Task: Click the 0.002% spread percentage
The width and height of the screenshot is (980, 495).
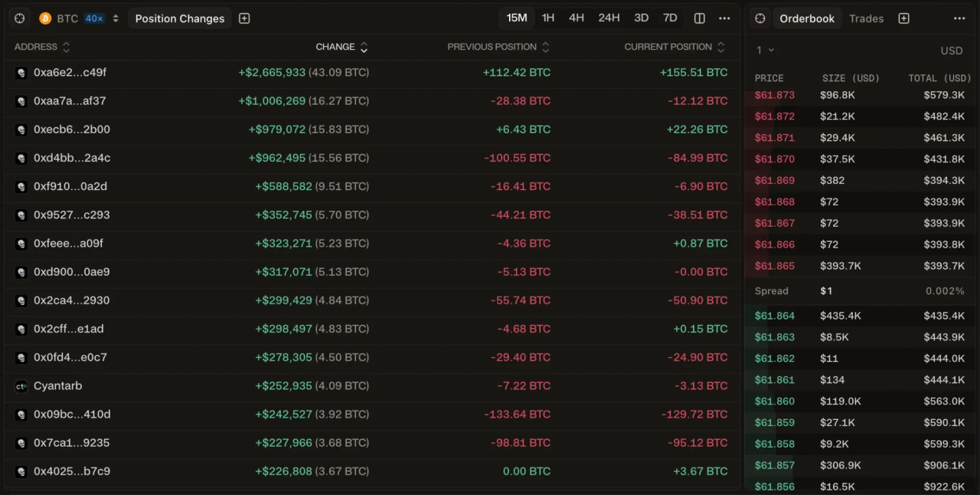Action: [x=945, y=291]
